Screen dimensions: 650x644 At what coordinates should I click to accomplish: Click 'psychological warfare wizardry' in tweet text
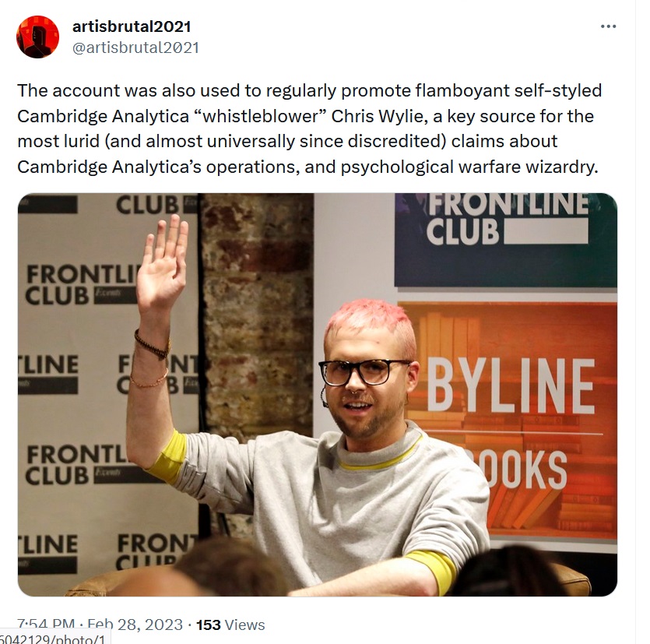469,167
